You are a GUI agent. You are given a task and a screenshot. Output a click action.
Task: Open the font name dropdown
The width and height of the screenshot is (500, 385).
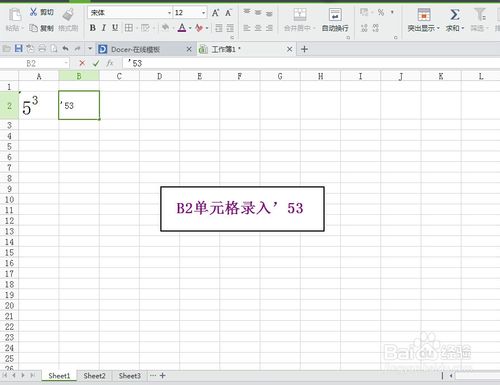[169, 13]
